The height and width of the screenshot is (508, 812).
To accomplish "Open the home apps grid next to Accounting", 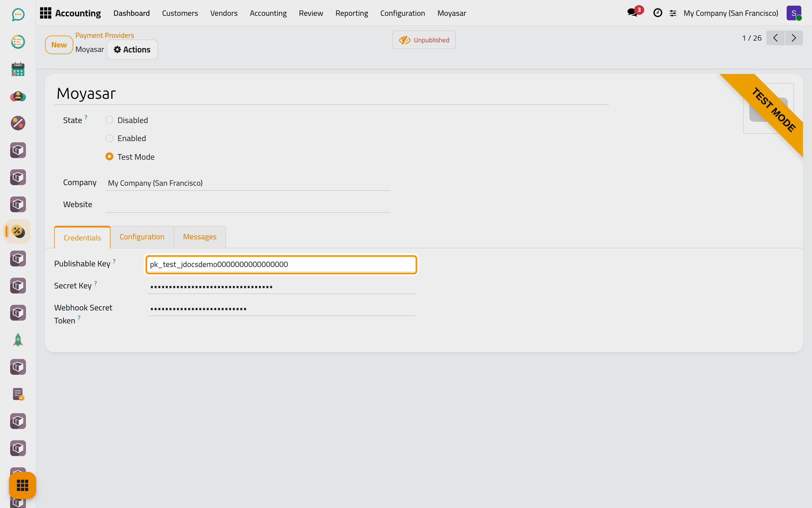I will 46,13.
